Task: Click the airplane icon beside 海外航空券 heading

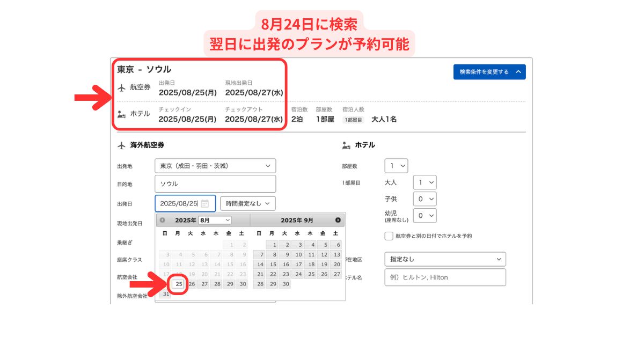Action: [121, 145]
